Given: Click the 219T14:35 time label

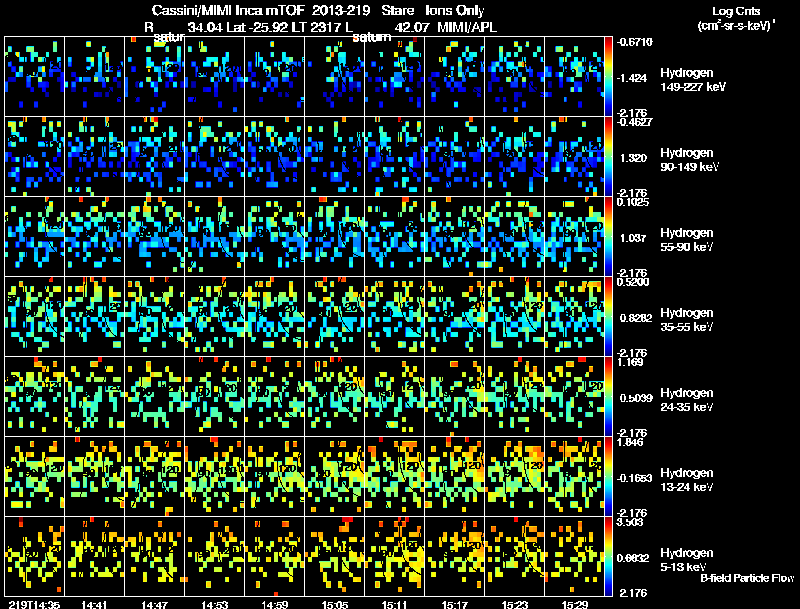Looking at the screenshot, I should pos(34,604).
